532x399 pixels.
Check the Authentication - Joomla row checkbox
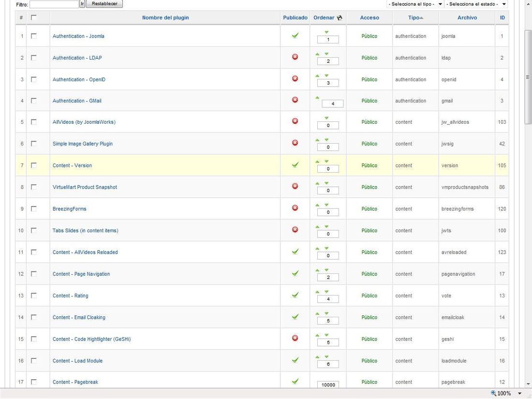(x=33, y=36)
